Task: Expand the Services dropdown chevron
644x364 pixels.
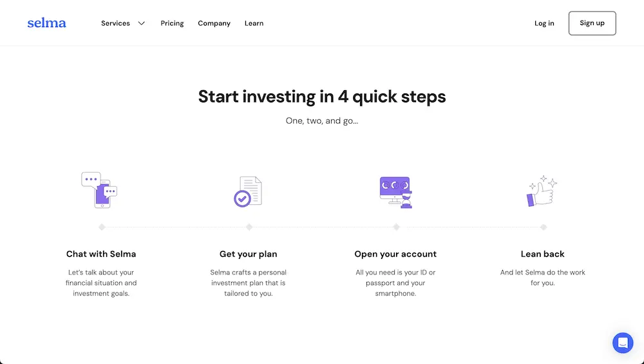Action: point(142,23)
